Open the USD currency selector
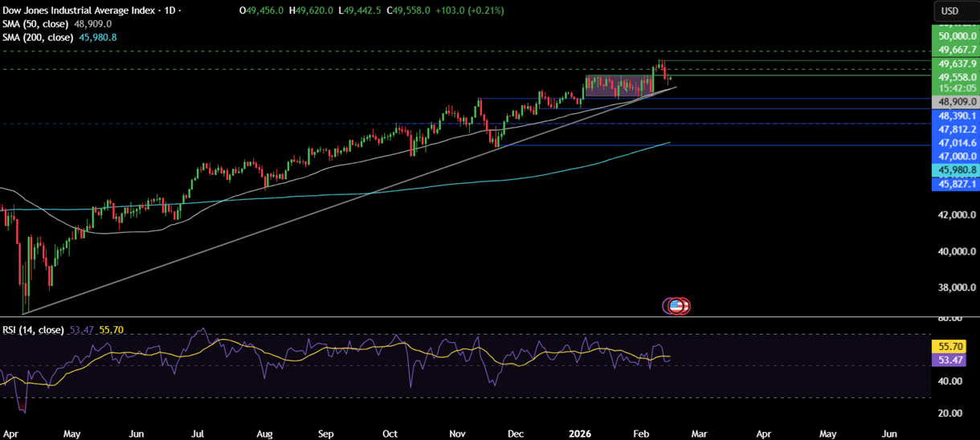Screen dimensions: 980x440 (x=950, y=11)
